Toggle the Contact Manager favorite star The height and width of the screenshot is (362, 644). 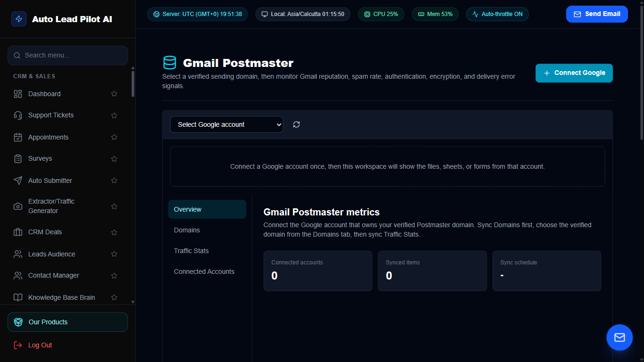pyautogui.click(x=114, y=276)
